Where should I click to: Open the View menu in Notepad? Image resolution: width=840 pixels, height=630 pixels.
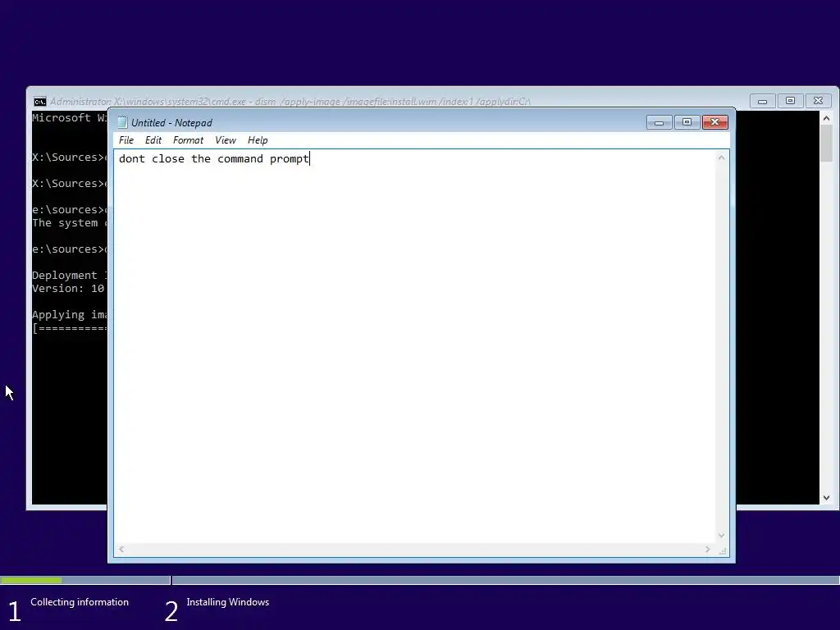point(226,140)
